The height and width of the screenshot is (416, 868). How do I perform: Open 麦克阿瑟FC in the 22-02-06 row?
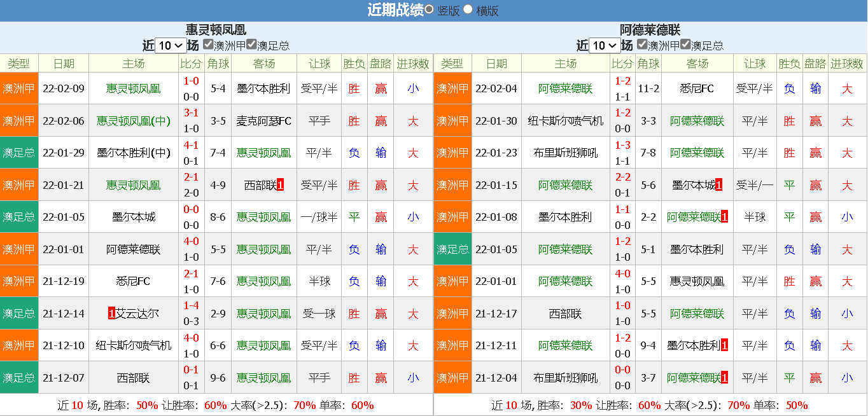tap(263, 121)
